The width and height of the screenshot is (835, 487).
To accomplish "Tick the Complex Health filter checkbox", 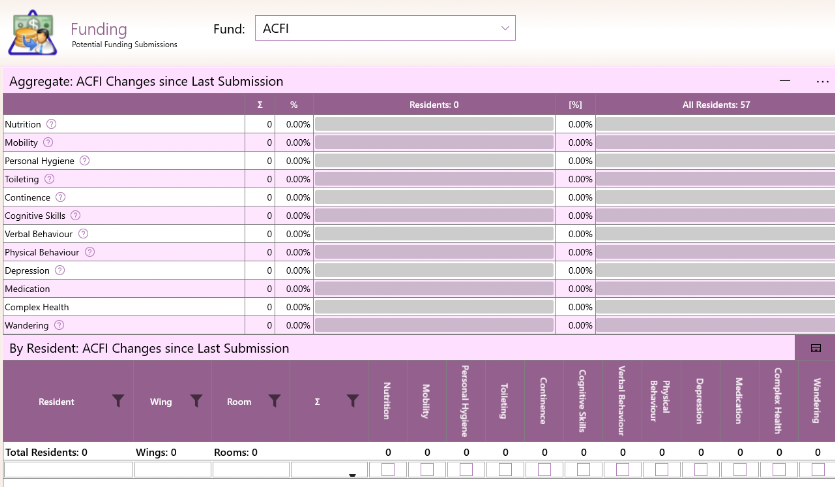I will pos(779,469).
